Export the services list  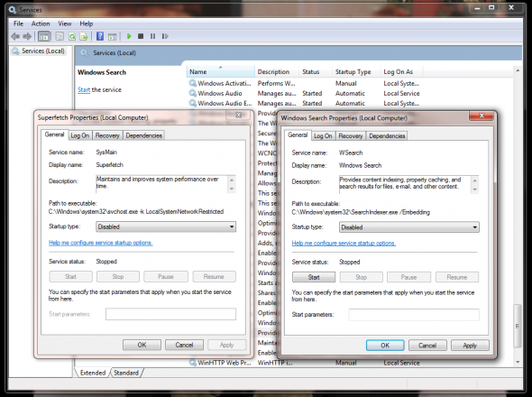click(x=84, y=36)
